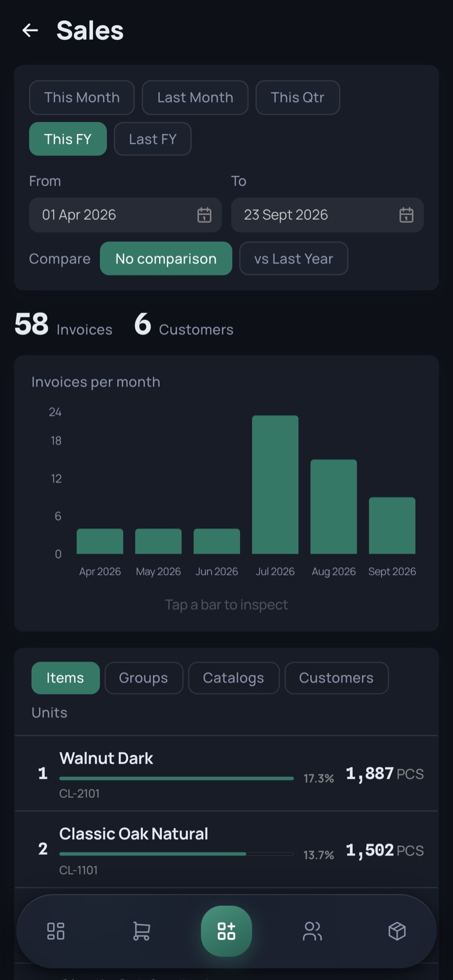Open the customers people icon in bottom navigation
The image size is (453, 980).
click(x=312, y=931)
